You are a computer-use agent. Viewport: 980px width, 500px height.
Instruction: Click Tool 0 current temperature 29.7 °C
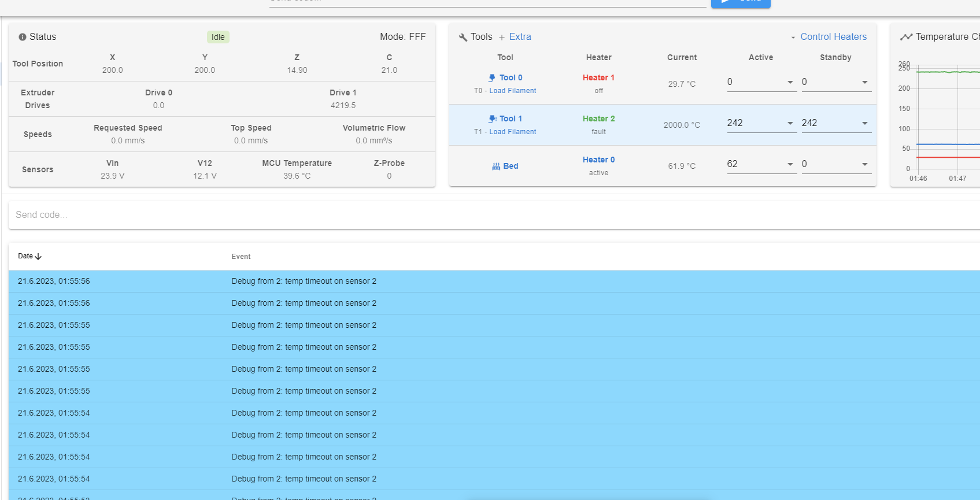pyautogui.click(x=682, y=84)
